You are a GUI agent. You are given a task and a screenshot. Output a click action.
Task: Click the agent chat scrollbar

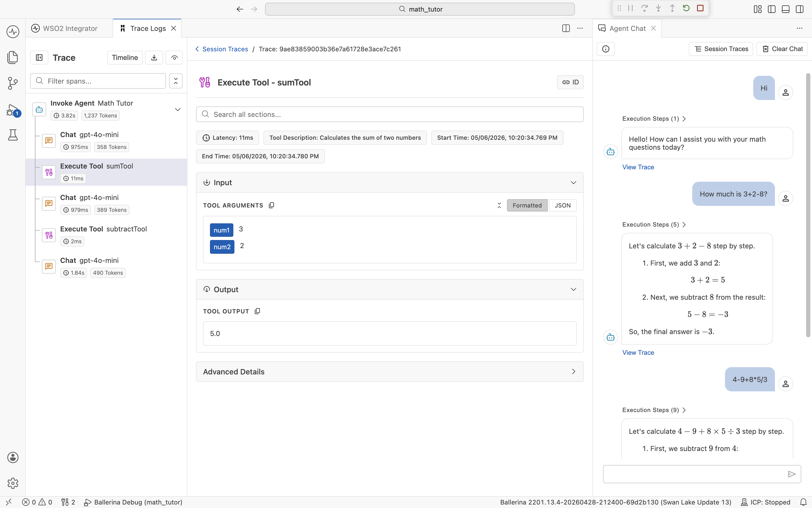pos(808,205)
